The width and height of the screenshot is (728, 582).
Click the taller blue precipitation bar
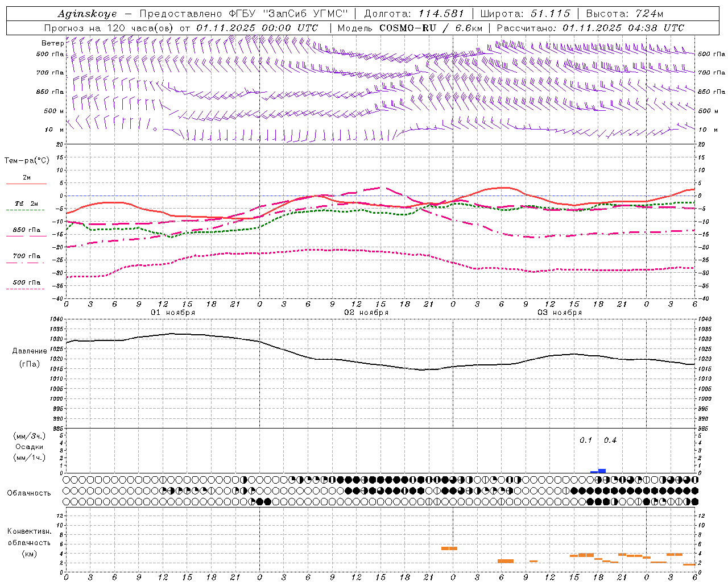click(602, 471)
